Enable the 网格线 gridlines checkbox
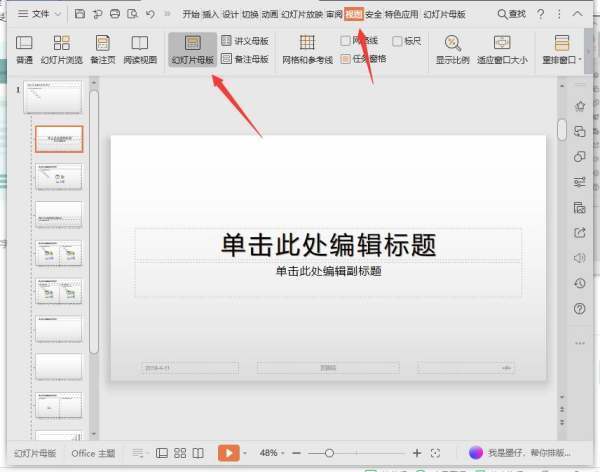 click(x=346, y=41)
